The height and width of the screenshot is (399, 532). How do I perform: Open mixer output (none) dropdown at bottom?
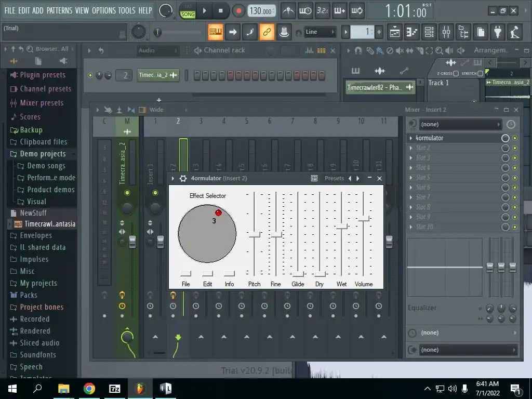click(x=468, y=350)
